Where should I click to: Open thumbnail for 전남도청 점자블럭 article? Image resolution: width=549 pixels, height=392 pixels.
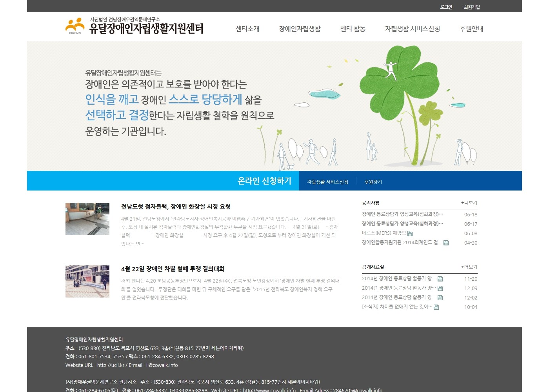coord(87,219)
